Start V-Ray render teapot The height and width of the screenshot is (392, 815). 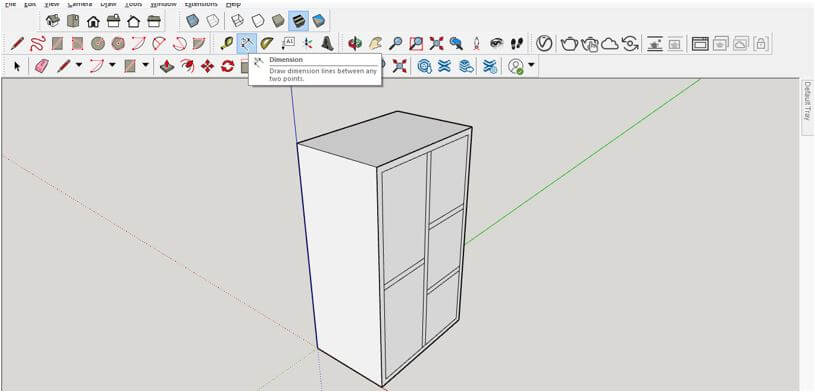point(569,44)
